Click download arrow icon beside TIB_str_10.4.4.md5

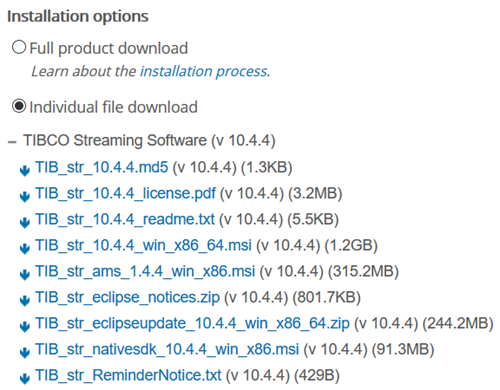coord(25,171)
